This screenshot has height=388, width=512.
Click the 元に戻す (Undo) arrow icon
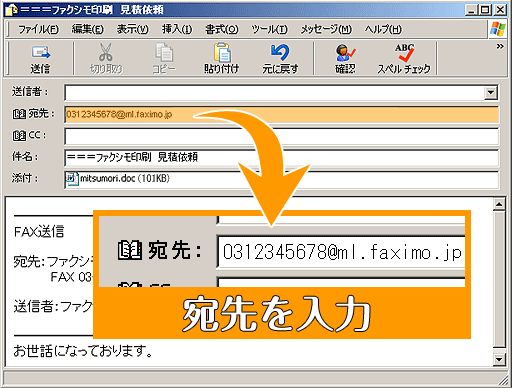280,52
